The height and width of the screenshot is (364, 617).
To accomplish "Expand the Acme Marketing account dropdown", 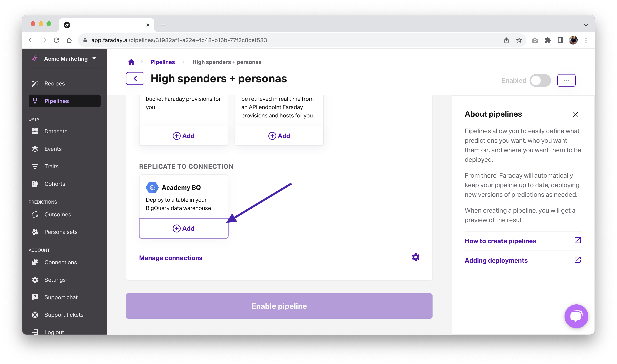I will tap(94, 58).
